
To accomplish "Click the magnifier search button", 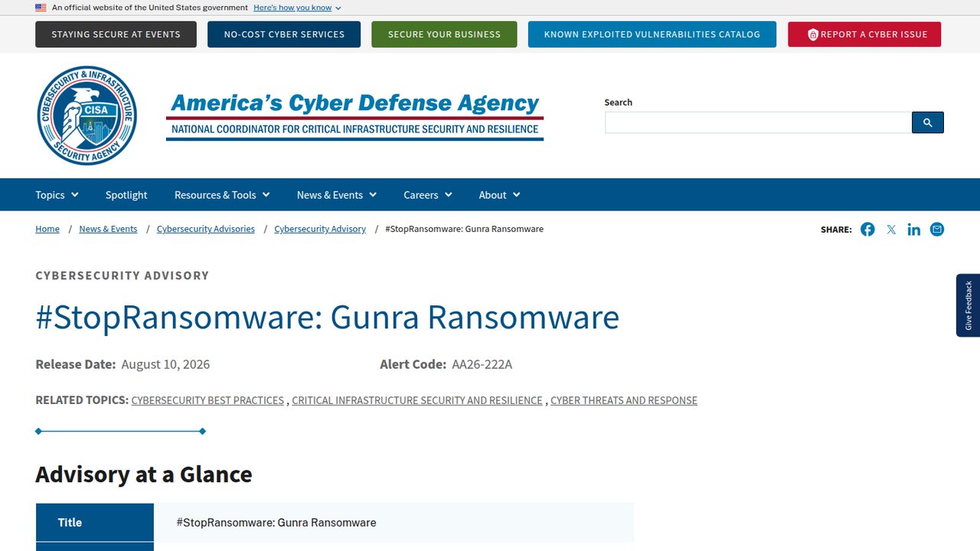I will 928,122.
